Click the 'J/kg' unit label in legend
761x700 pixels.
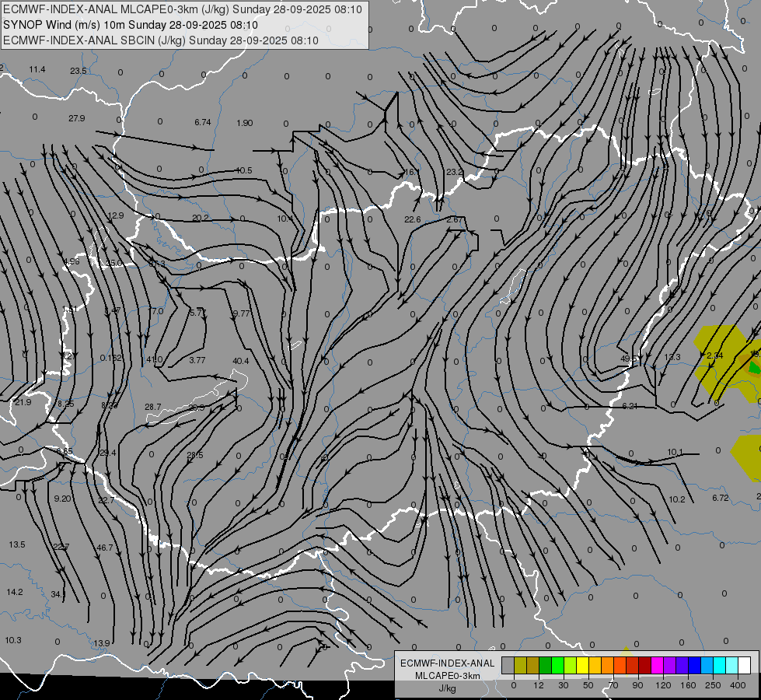(x=448, y=688)
